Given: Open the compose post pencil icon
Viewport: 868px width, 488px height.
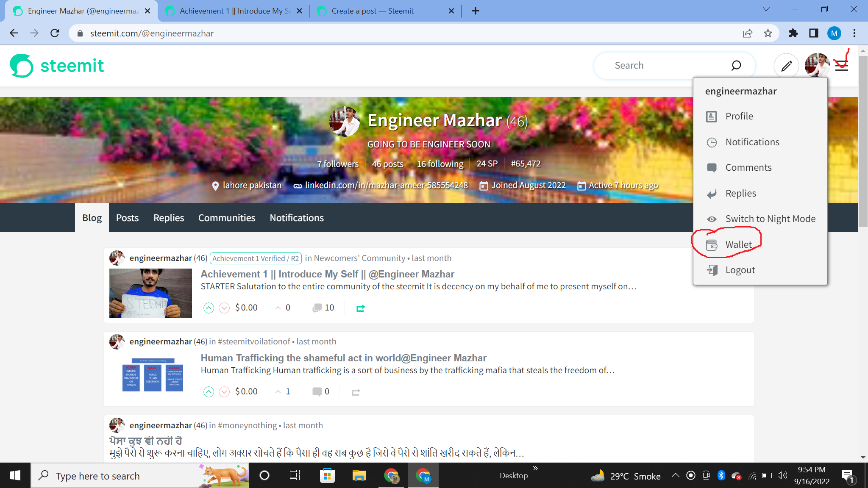Looking at the screenshot, I should [x=786, y=66].
